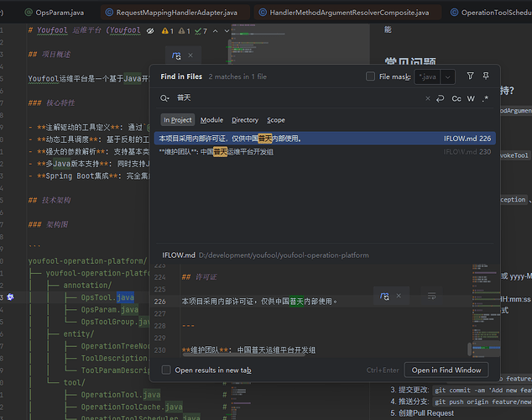Select the Module scope tab
The width and height of the screenshot is (532, 420).
211,120
